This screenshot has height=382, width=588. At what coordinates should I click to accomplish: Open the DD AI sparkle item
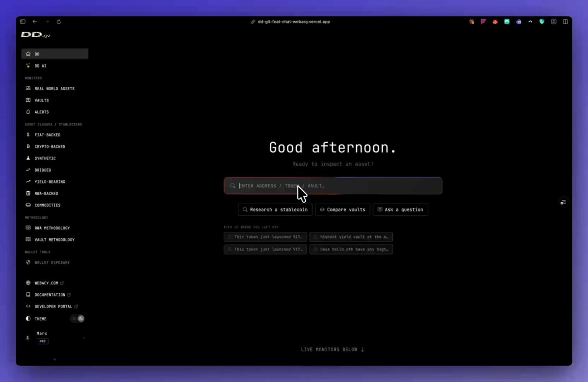point(55,66)
